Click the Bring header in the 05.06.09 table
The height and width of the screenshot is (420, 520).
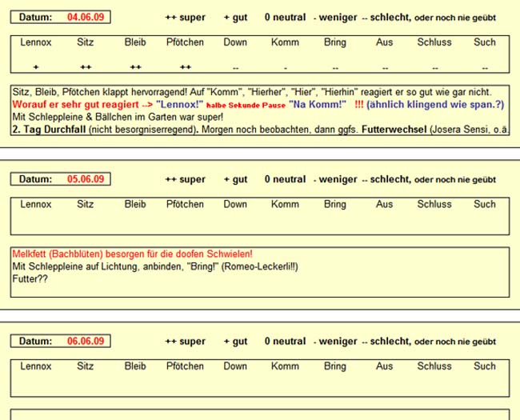[x=335, y=205]
